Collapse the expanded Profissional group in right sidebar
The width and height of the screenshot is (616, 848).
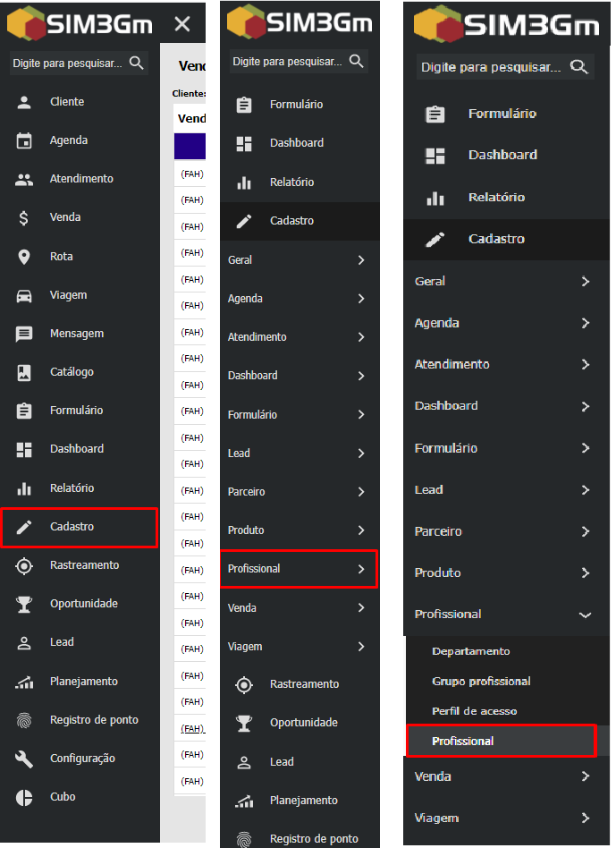coord(586,615)
